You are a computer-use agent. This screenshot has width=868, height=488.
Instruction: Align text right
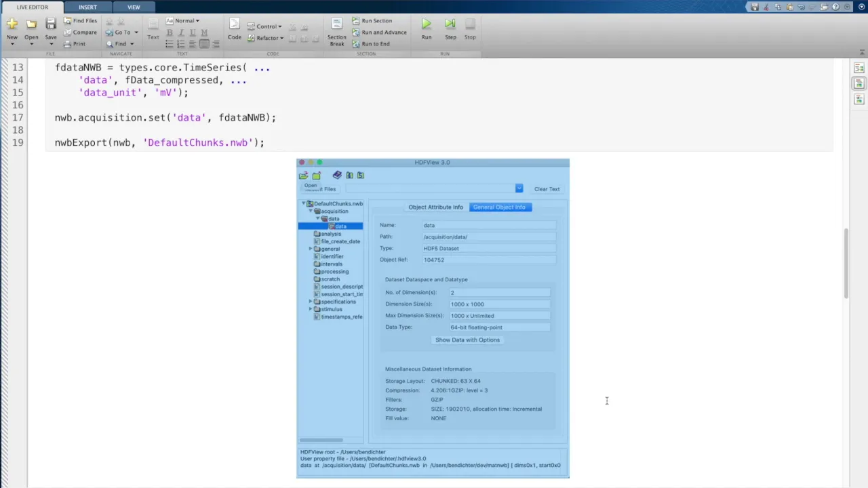coord(216,44)
